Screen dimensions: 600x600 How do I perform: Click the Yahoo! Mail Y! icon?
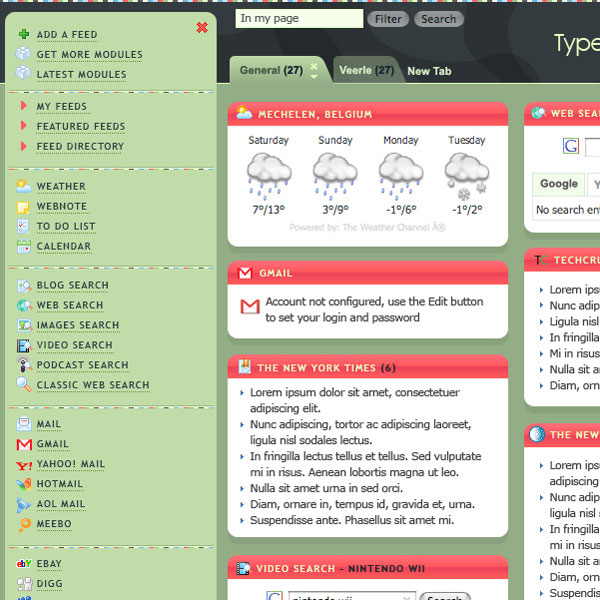pyautogui.click(x=24, y=465)
